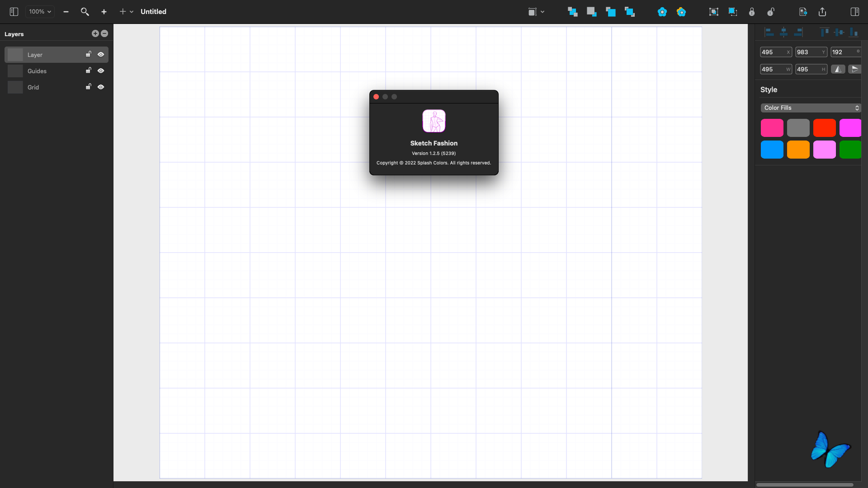Click arrange icon with large gray square
The height and width of the screenshot is (488, 868).
click(x=592, y=12)
